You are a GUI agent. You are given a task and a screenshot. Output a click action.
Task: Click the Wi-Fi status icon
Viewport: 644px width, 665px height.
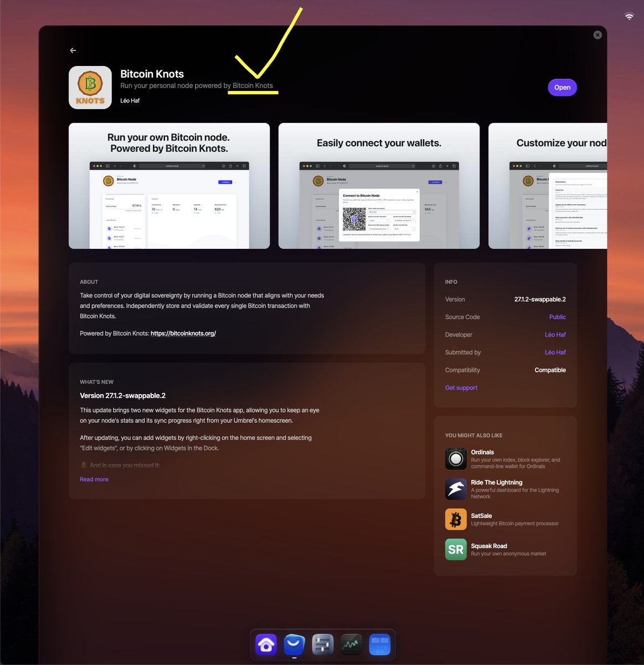[x=629, y=16]
